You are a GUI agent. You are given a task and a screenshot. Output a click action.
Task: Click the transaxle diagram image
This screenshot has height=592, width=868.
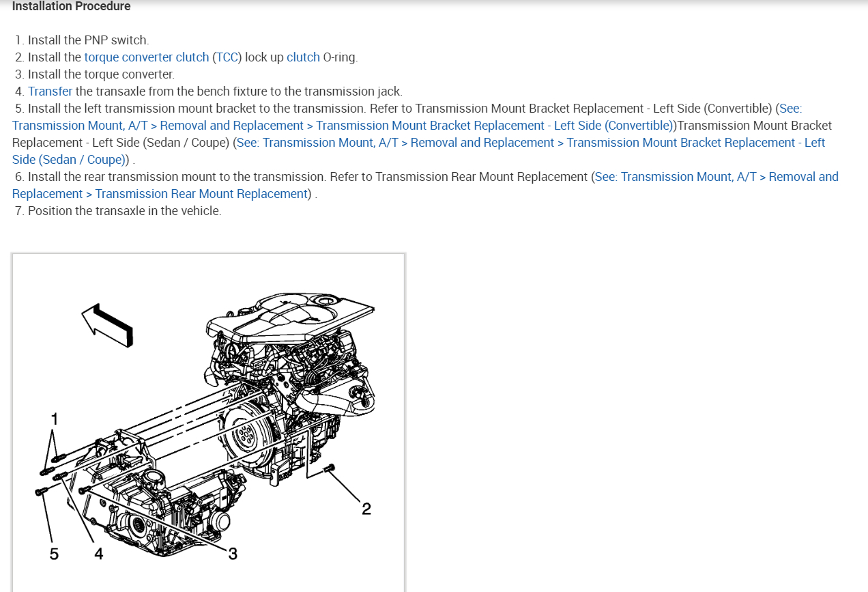point(208,423)
